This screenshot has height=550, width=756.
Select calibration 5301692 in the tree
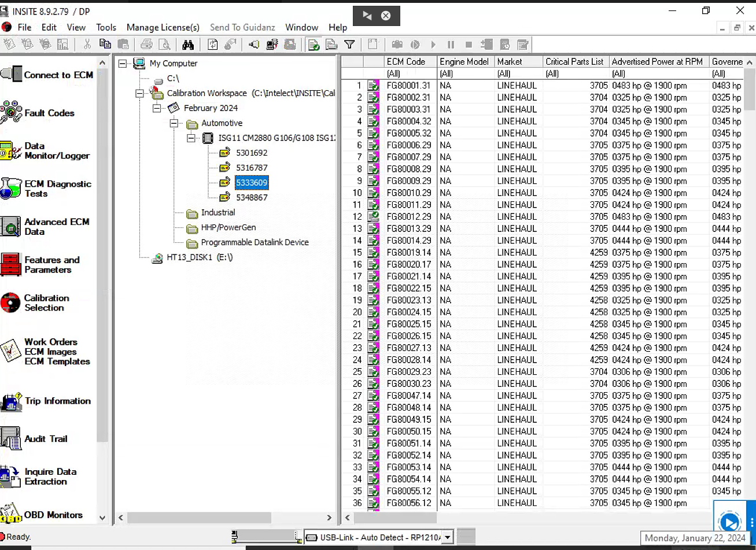pyautogui.click(x=252, y=153)
